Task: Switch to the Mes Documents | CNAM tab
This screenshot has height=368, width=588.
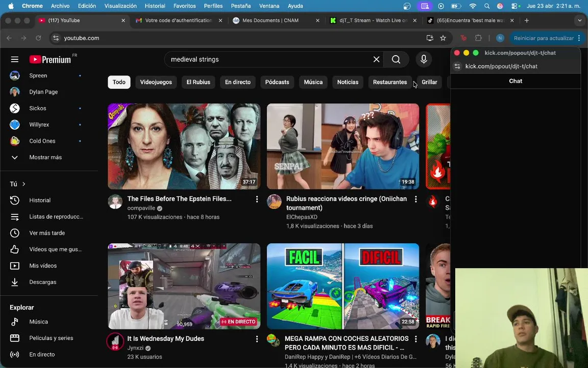Action: pyautogui.click(x=275, y=20)
